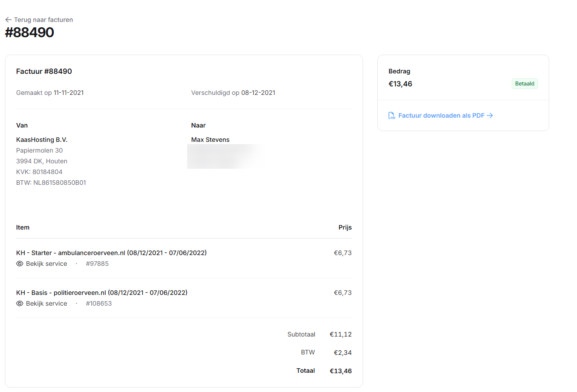Screen dimensions: 577x392
Task: Click the eye icon for ambulanceroerveen.nl service
Action: 20,264
